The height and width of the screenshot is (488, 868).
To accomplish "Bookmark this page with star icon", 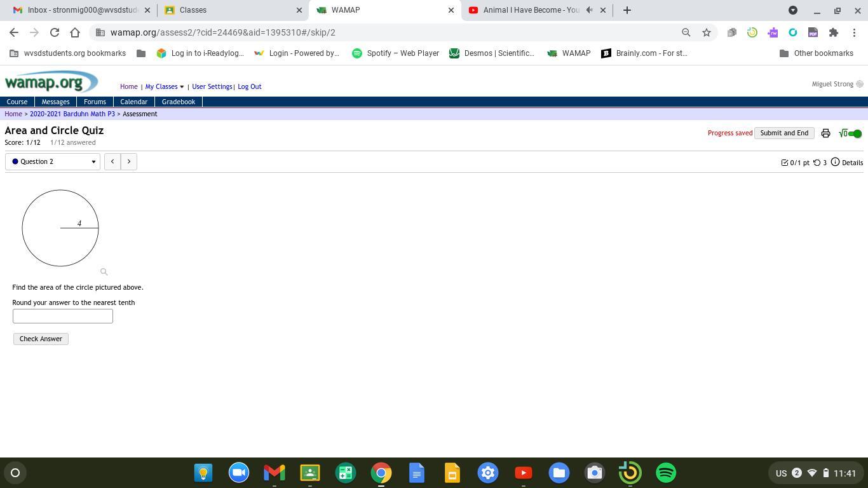I will pos(706,32).
